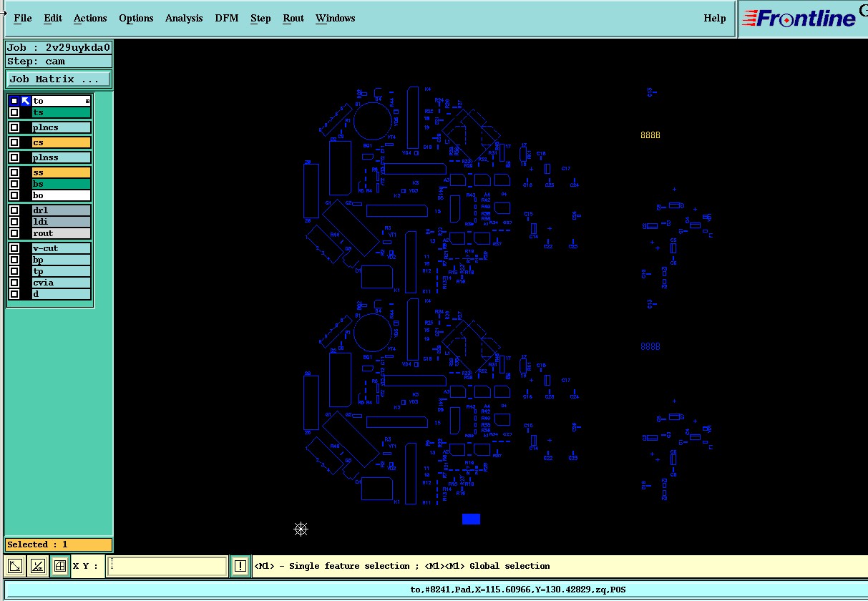This screenshot has width=868, height=601.
Task: Select the 'bp' layer name
Action: 62,260
